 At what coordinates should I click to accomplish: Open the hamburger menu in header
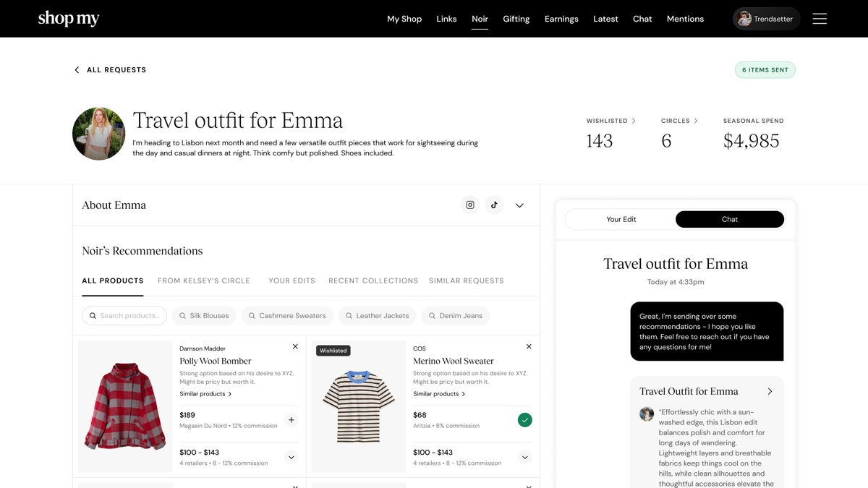[x=819, y=19]
